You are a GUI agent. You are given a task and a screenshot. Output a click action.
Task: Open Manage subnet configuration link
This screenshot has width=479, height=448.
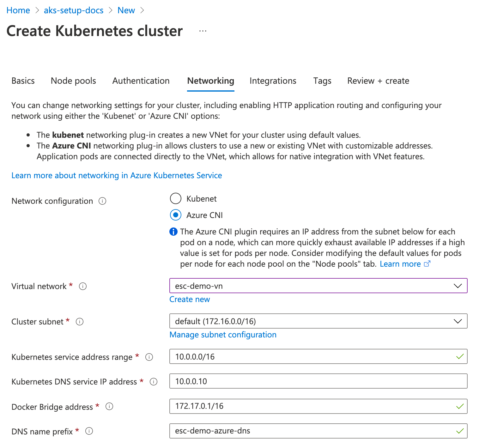tap(223, 335)
